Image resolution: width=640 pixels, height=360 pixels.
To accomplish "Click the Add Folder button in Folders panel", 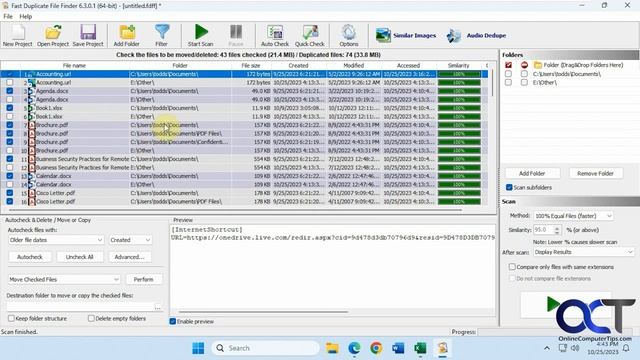I will [532, 173].
